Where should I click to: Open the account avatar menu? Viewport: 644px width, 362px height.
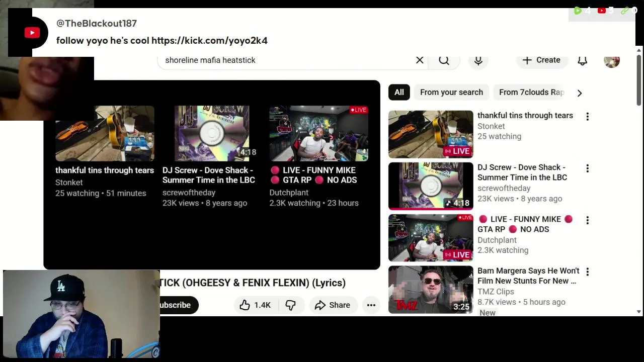tap(611, 60)
